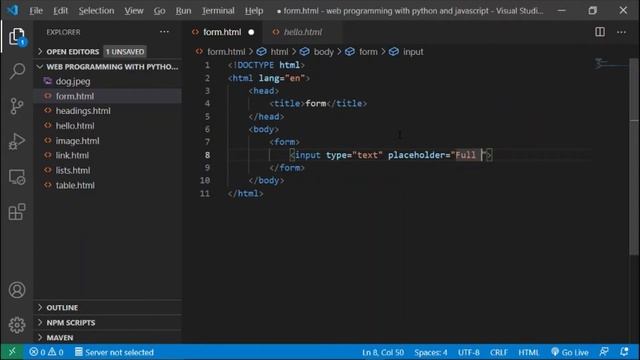
Task: Open problems errors and warnings count
Action: tap(47, 352)
